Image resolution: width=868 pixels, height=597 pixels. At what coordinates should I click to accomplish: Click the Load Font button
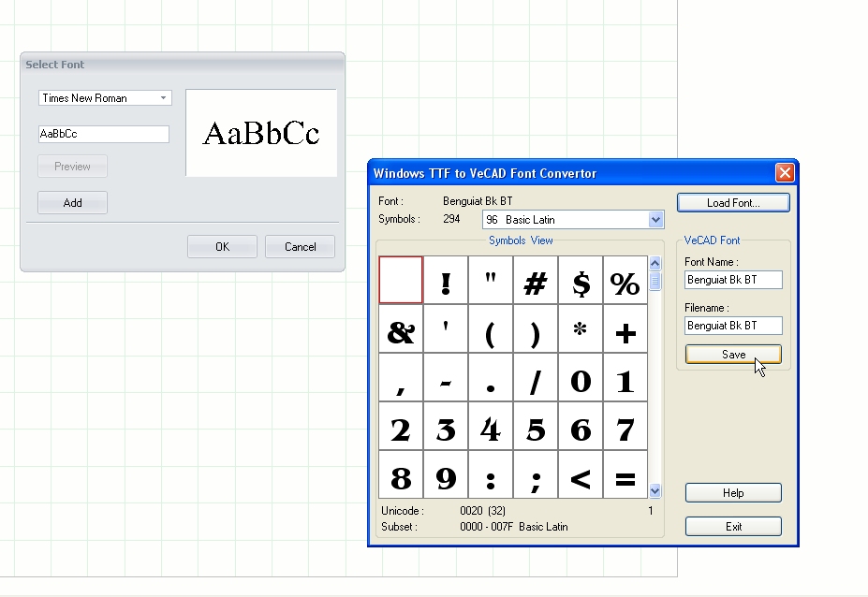click(733, 203)
